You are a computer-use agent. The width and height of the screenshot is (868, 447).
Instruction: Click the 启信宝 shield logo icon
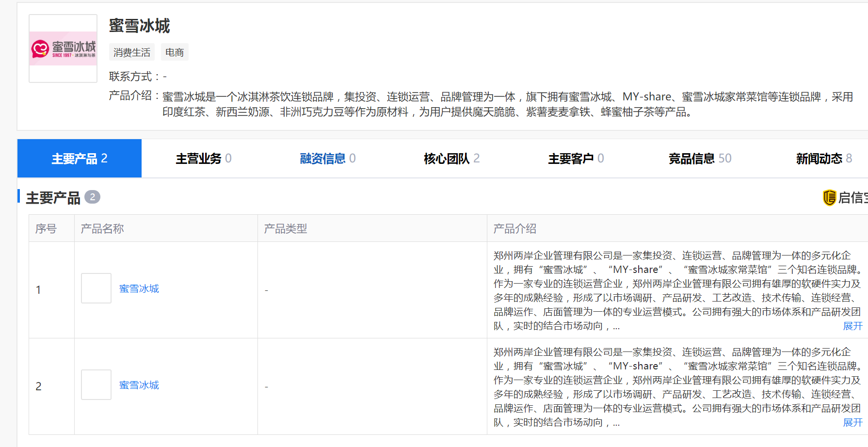point(829,198)
